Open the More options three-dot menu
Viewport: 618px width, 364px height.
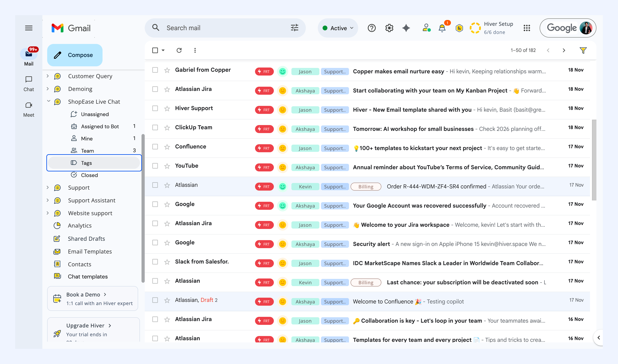195,50
